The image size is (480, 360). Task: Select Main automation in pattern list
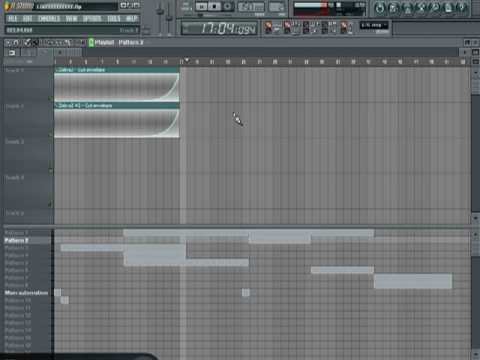coord(27,293)
